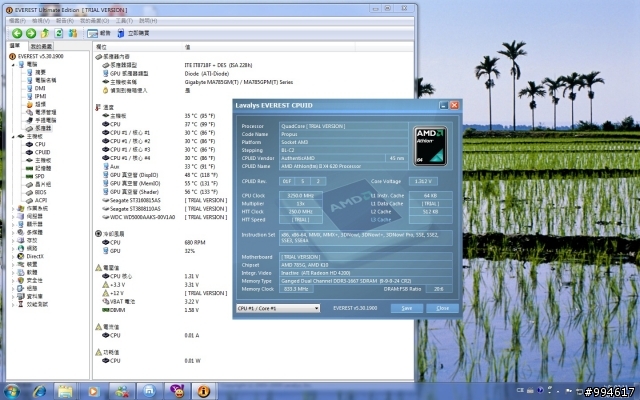Expand the Operating System (作業系統) node
This screenshot has width=640, height=400.
pos(13,208)
